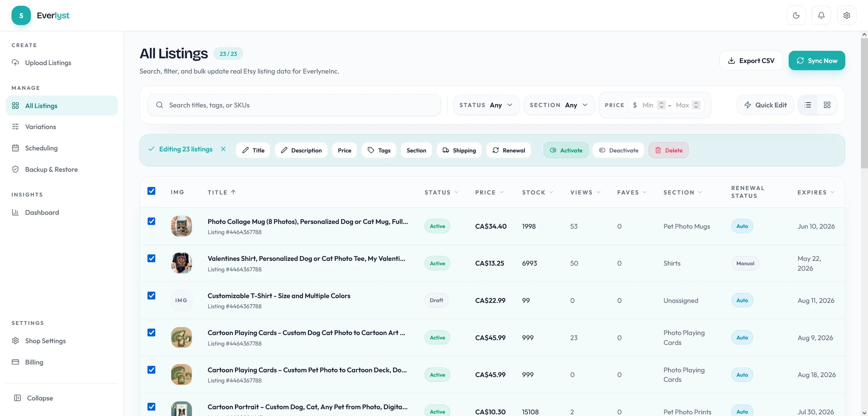The height and width of the screenshot is (416, 868).
Task: Click the red Delete button
Action: (x=669, y=150)
